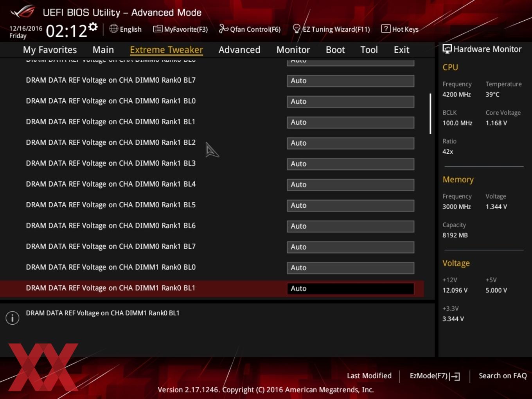The width and height of the screenshot is (532, 399).
Task: Go to the Boot tab
Action: (335, 50)
